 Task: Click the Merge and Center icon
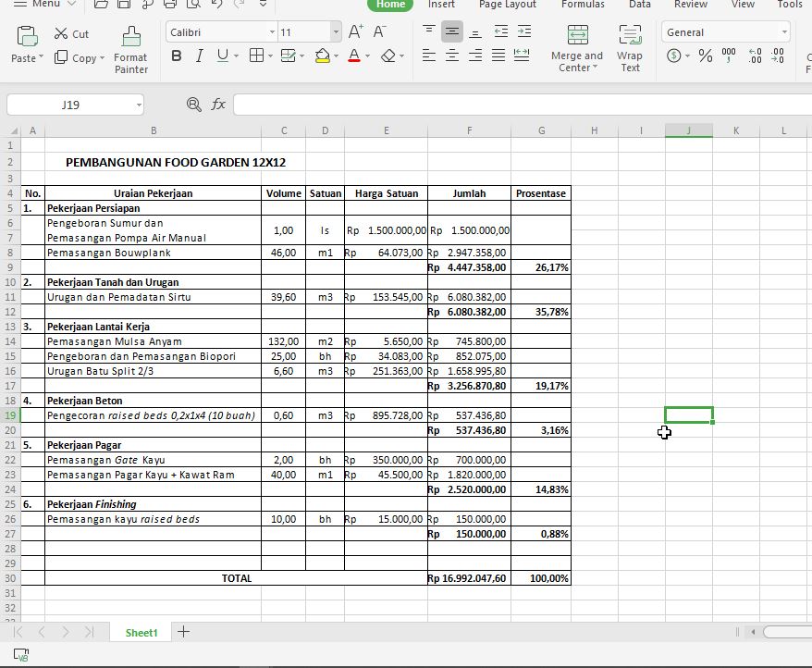click(x=577, y=35)
